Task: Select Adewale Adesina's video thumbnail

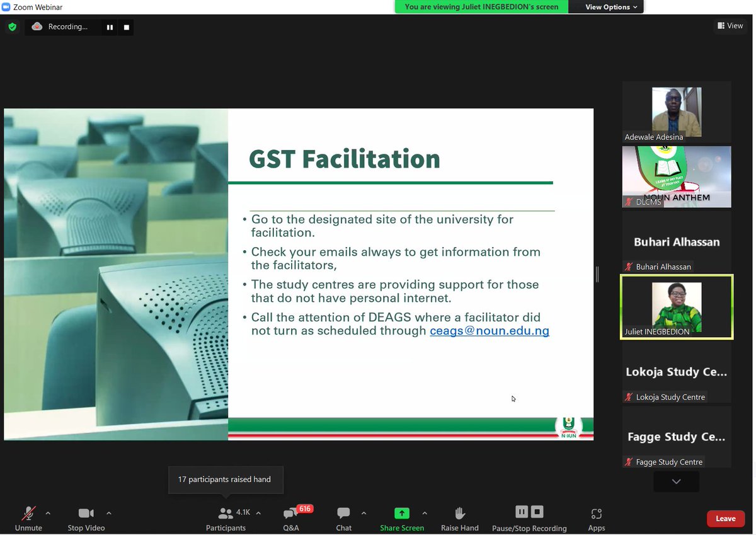Action: pyautogui.click(x=677, y=112)
